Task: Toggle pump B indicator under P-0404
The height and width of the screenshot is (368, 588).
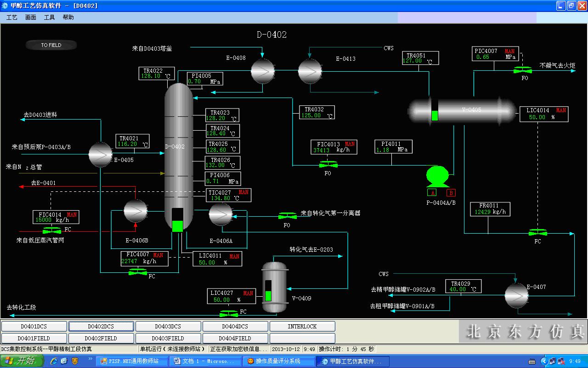Action: (x=451, y=193)
